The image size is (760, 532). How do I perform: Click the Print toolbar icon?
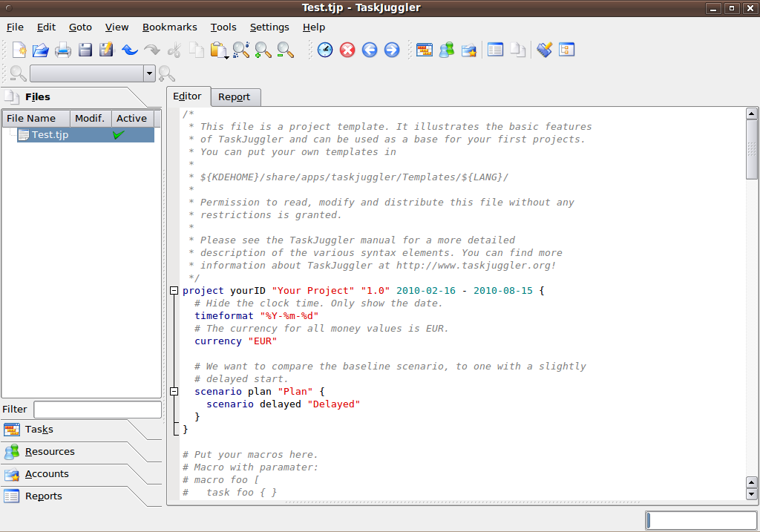coord(63,50)
